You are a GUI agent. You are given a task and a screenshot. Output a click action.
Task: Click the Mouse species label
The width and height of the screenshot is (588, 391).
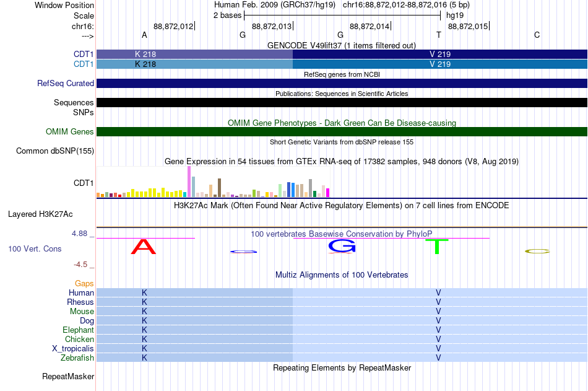click(x=82, y=311)
